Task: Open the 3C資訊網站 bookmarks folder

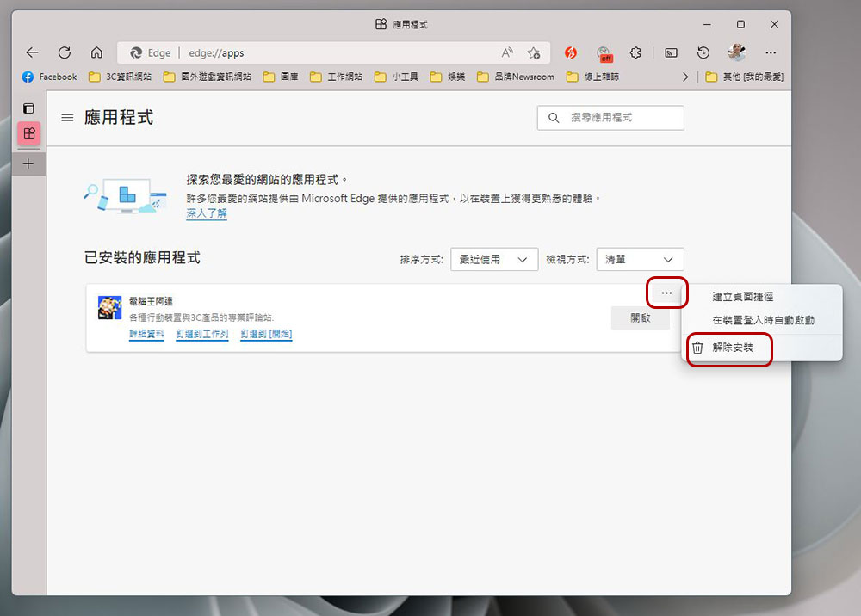Action: 121,77
